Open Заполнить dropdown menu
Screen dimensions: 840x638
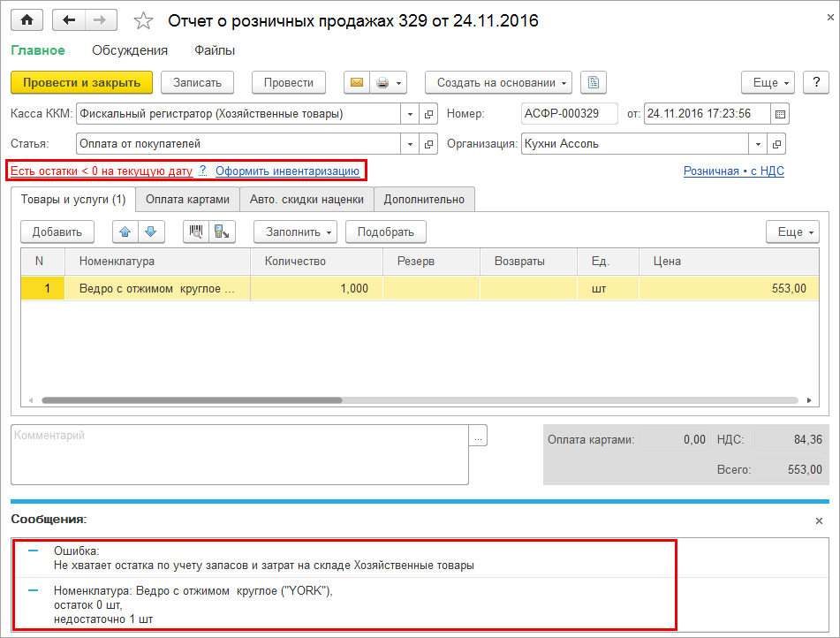click(295, 232)
